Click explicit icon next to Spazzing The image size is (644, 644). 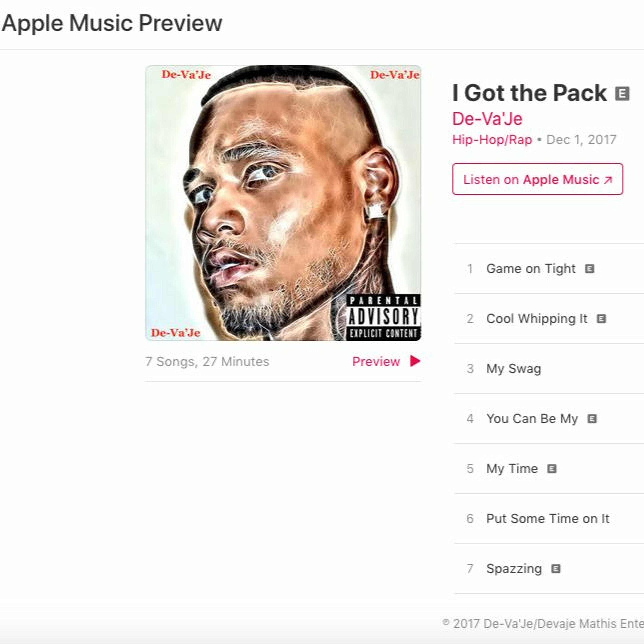[556, 569]
